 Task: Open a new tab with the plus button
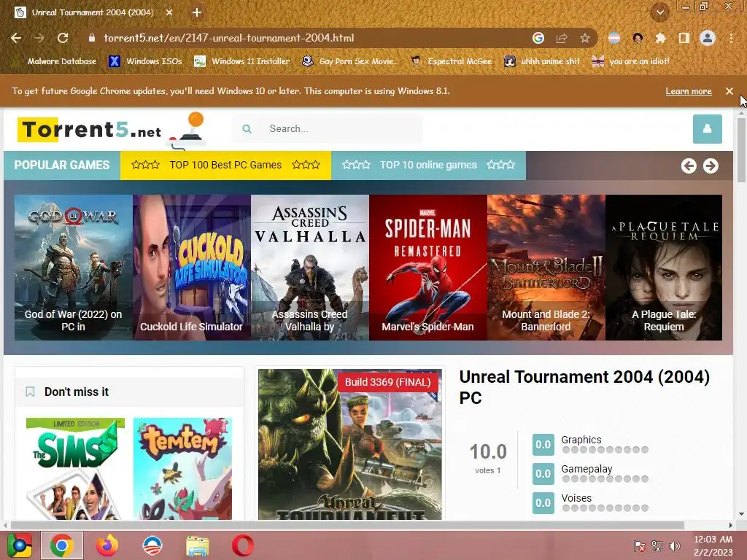click(197, 12)
